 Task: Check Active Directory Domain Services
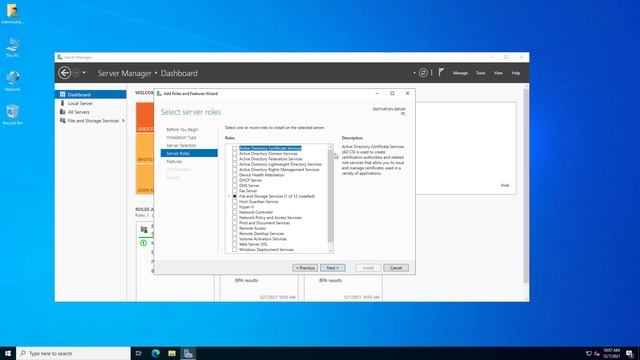tap(235, 154)
